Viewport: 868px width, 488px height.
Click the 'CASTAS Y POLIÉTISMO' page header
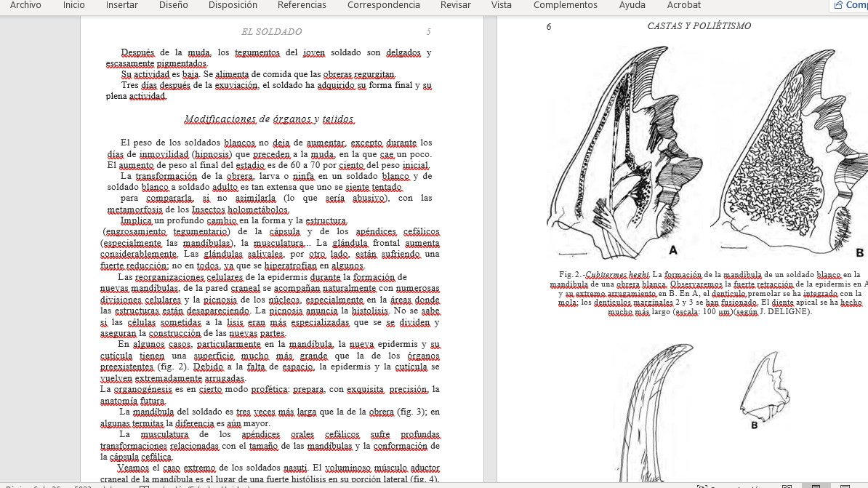click(x=699, y=26)
